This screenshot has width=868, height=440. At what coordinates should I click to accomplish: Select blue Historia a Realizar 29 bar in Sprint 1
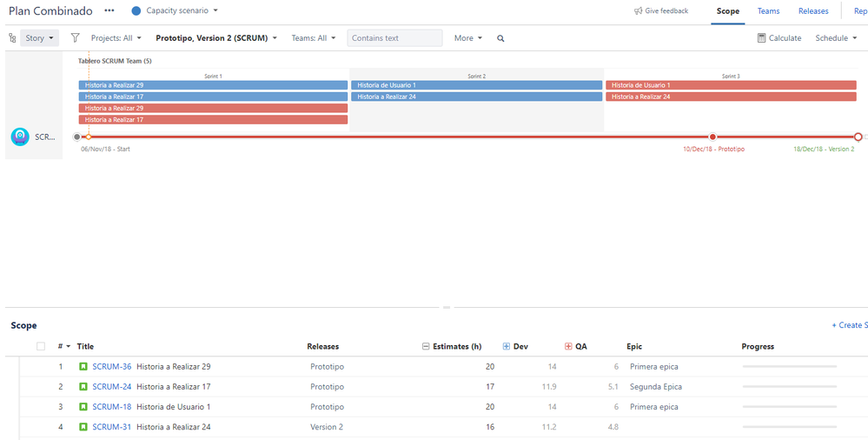coord(213,85)
